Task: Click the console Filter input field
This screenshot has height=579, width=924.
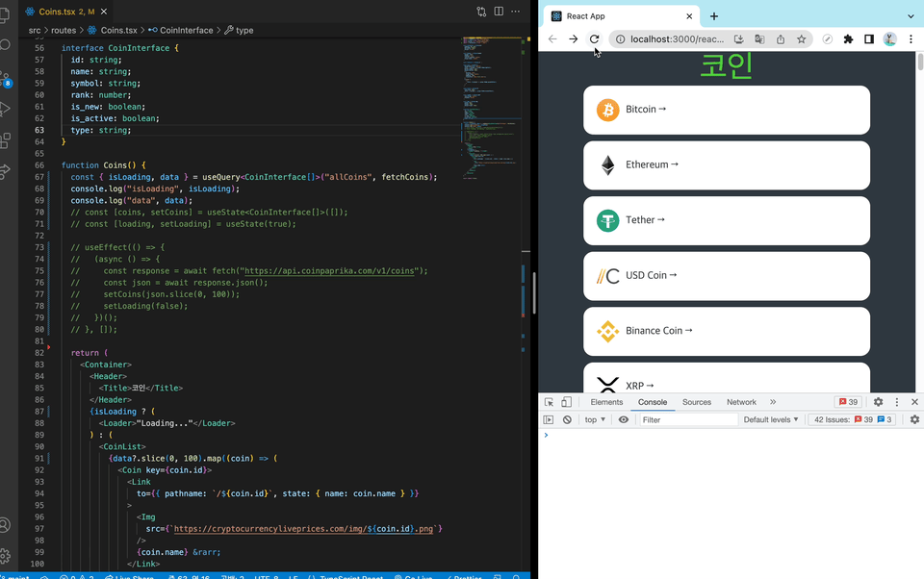Action: coord(688,419)
